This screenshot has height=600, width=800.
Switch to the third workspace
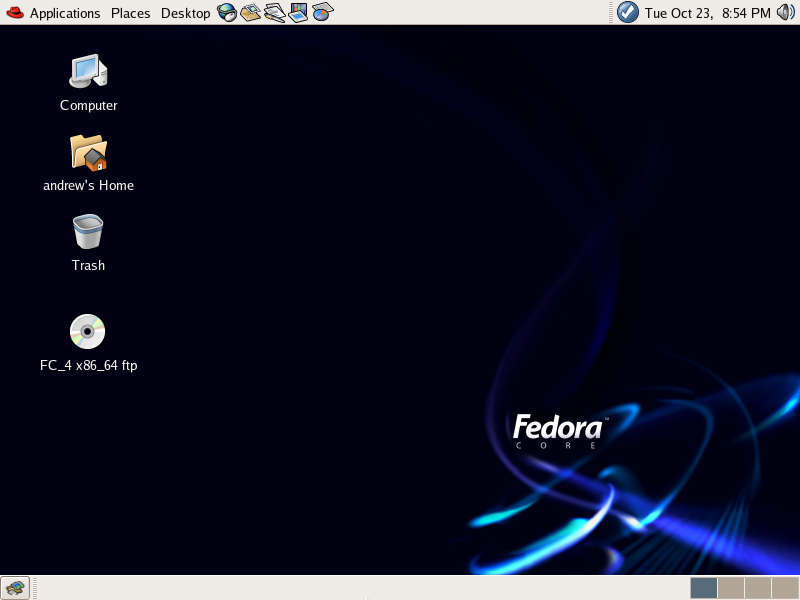click(758, 588)
